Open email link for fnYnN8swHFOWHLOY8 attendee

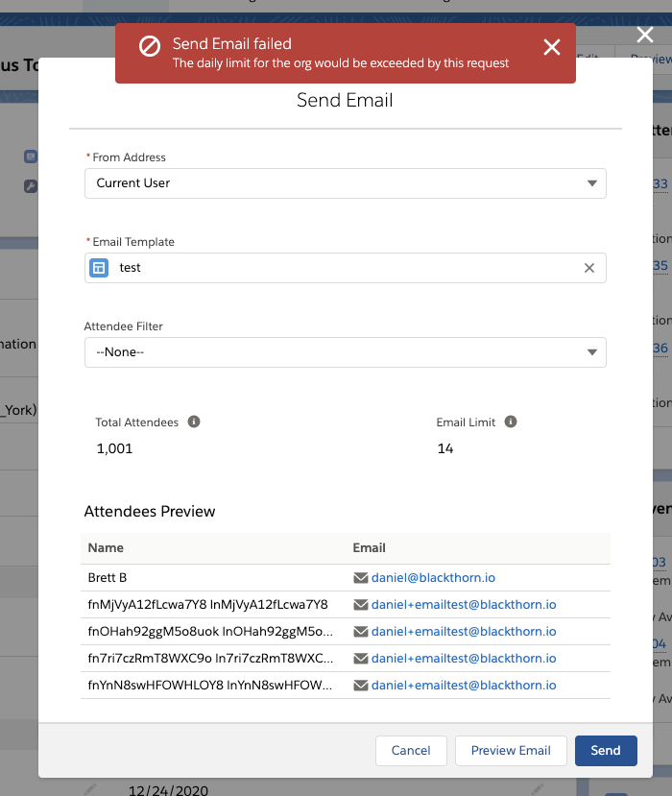[x=464, y=686]
